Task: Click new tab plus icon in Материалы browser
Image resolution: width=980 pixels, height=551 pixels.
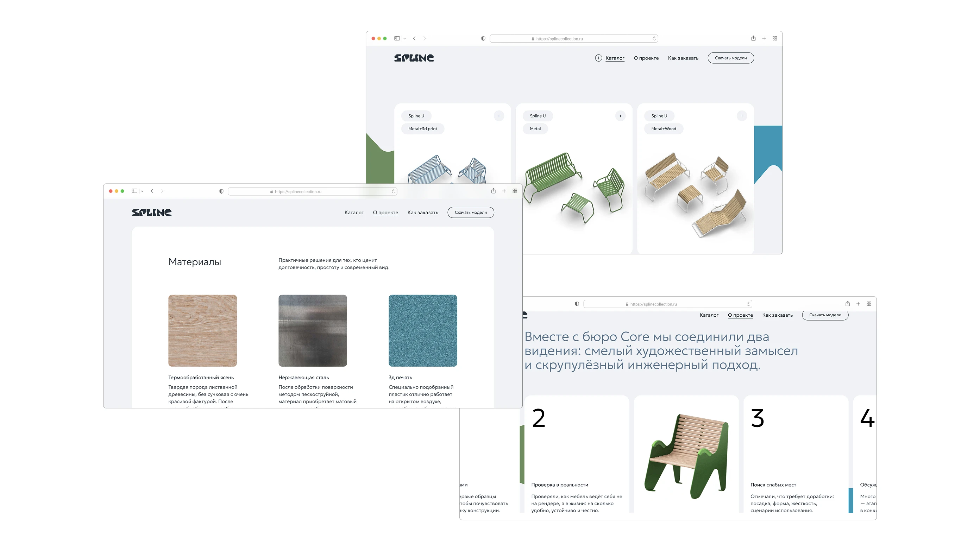Action: click(x=504, y=191)
